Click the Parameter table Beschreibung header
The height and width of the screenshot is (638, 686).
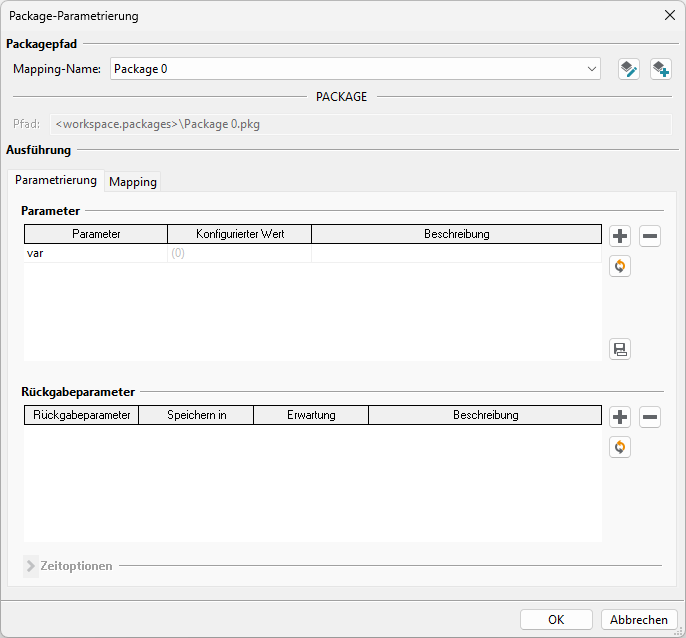(x=456, y=234)
